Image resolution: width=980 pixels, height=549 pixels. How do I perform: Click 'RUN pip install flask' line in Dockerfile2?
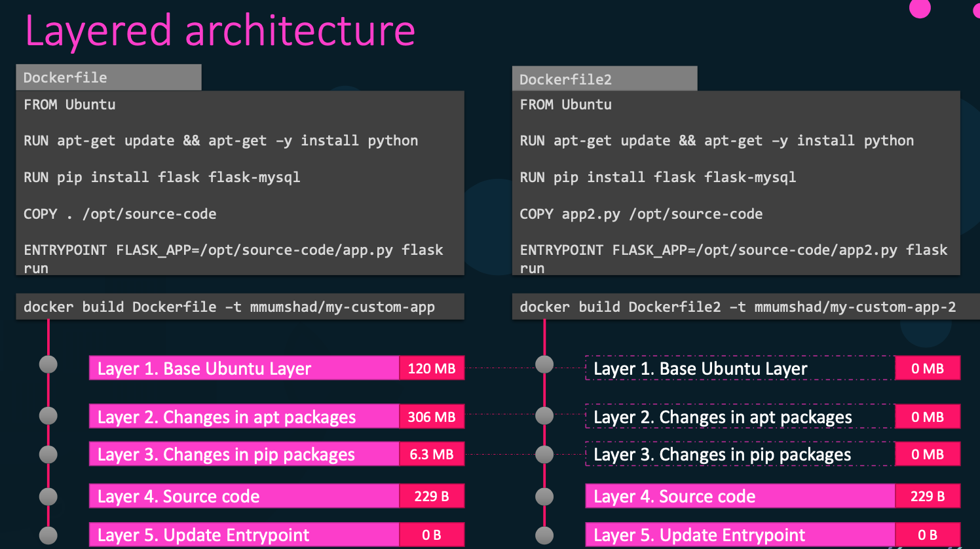point(658,178)
